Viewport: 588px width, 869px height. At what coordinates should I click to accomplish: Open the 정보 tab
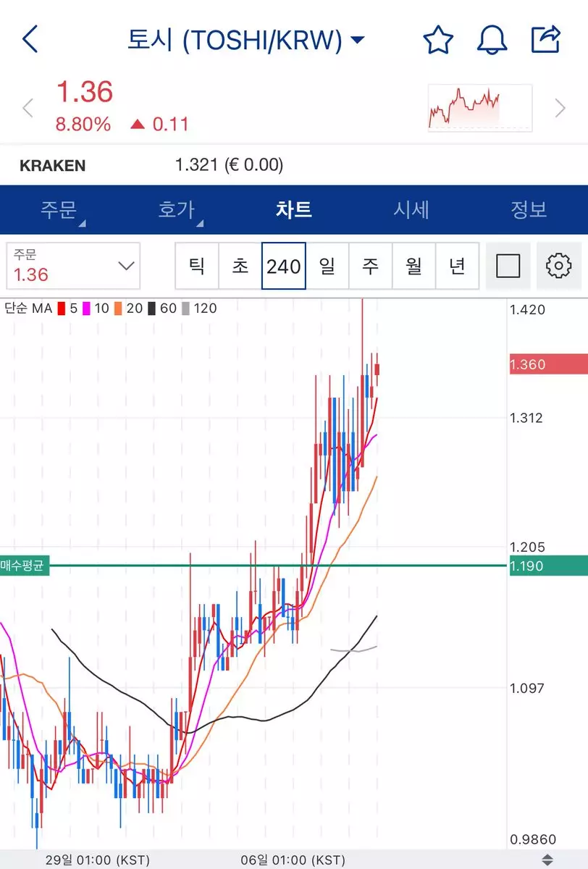click(529, 210)
